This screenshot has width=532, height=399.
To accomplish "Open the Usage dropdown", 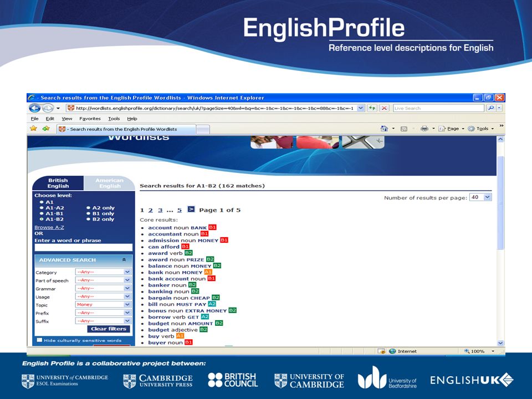I will coord(103,296).
